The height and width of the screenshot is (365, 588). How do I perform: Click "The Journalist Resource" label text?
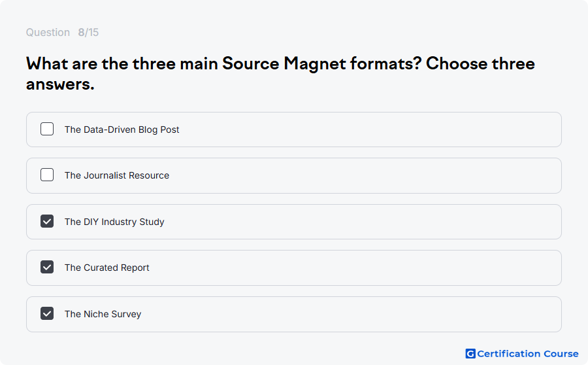click(x=117, y=175)
